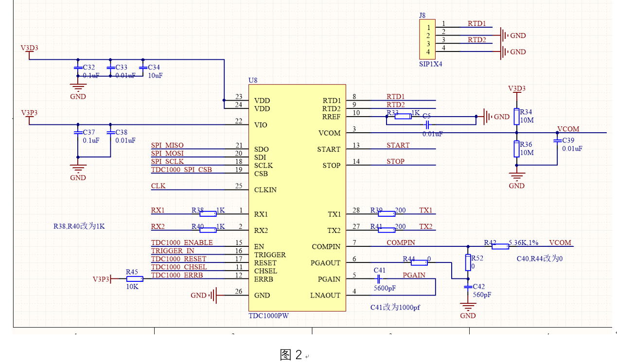Click the note C40,R44改为0

[540, 259]
